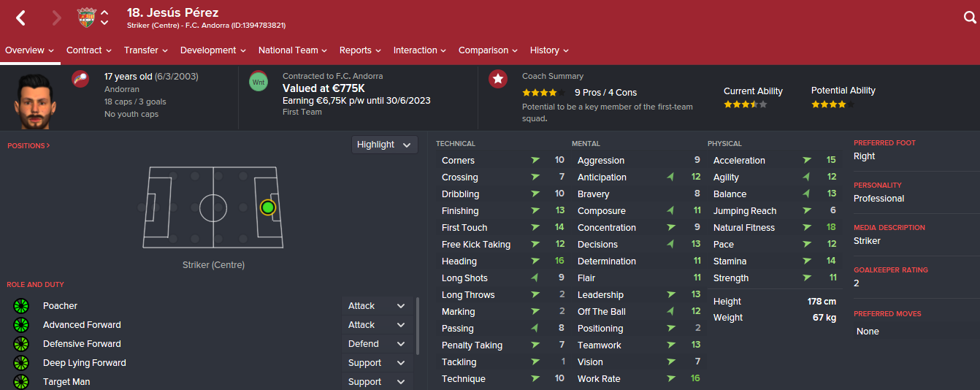
Task: Click the forward navigation arrow
Action: (56, 18)
